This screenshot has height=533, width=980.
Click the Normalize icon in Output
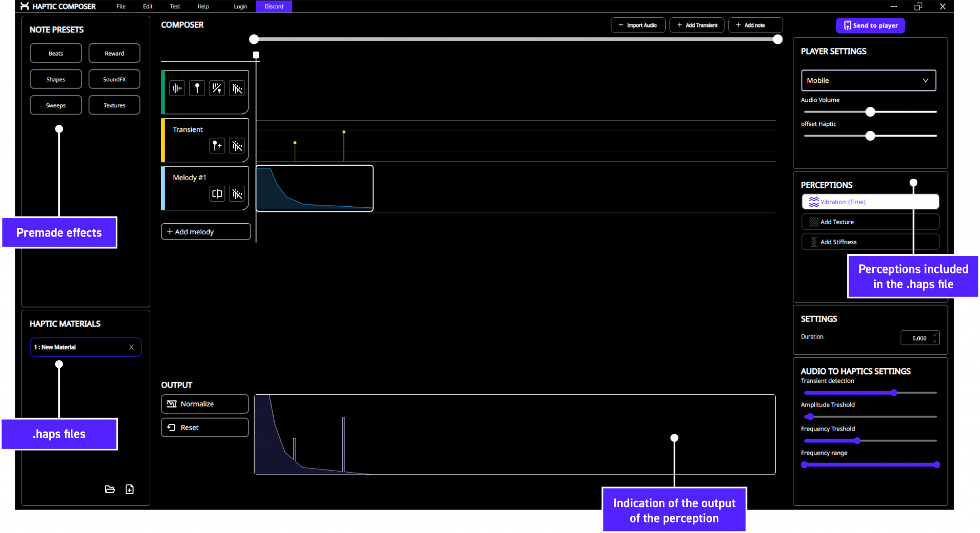coord(172,404)
